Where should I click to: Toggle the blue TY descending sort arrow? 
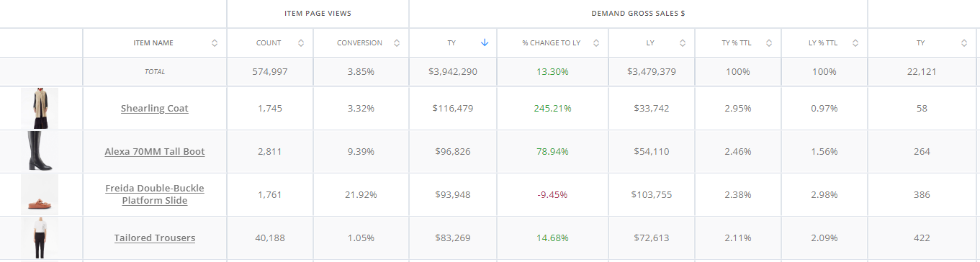tap(485, 43)
